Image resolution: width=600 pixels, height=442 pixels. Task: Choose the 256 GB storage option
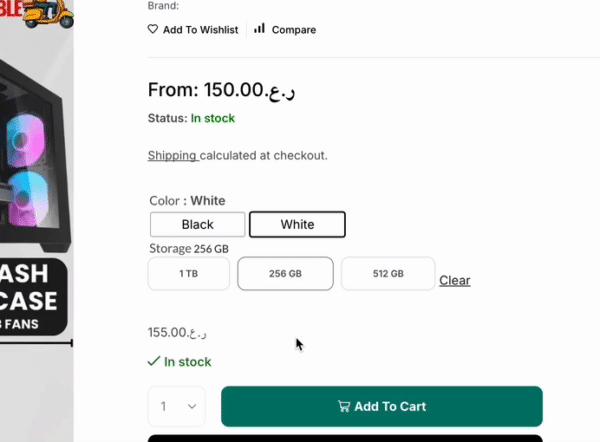[285, 274]
